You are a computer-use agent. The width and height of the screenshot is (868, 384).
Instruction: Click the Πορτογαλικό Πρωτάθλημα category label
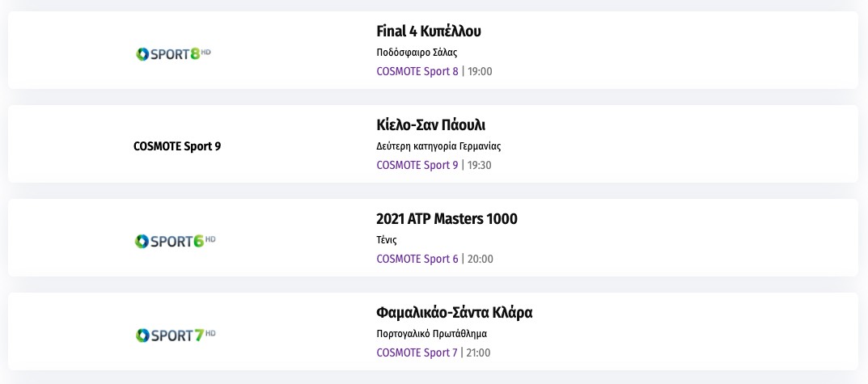(x=432, y=334)
